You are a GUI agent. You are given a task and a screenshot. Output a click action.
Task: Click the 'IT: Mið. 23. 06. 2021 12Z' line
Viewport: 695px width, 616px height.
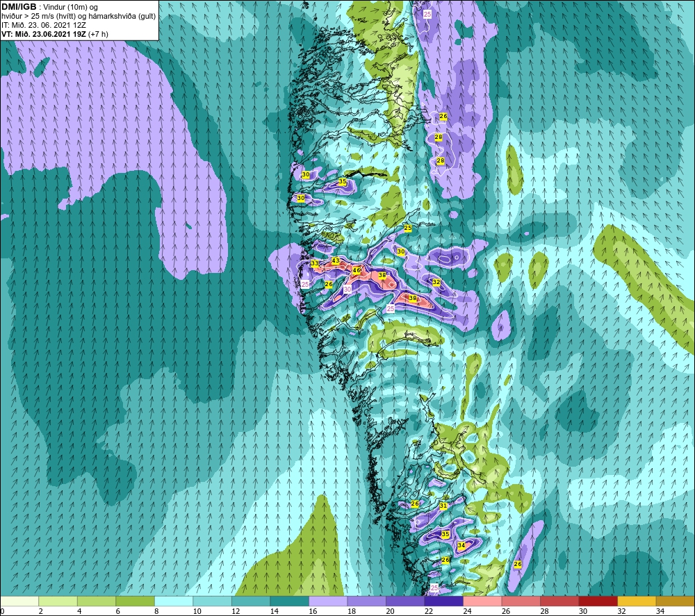coord(43,25)
